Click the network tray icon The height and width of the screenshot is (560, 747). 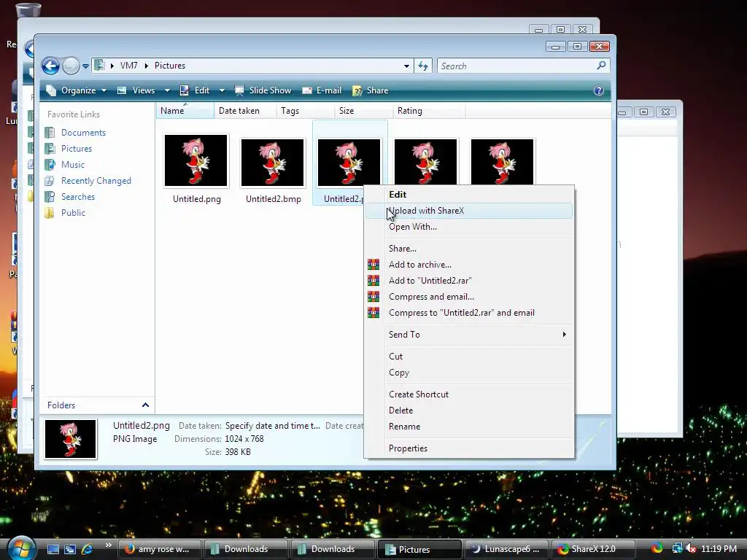tap(676, 548)
